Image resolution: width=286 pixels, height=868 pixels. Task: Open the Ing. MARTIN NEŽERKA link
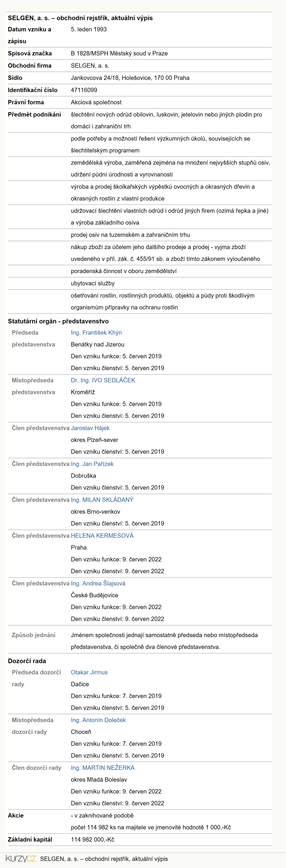coord(103,768)
